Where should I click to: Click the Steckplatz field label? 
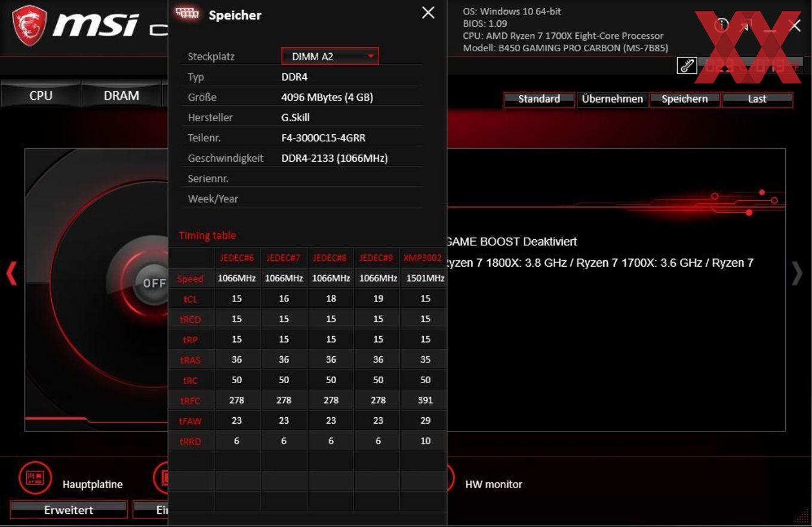tap(211, 57)
